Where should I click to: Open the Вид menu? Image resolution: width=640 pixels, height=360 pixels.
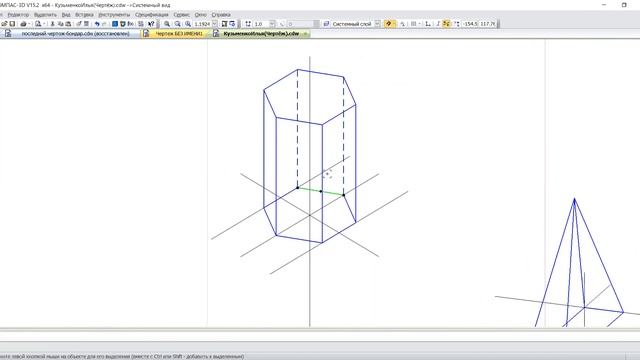(66, 15)
